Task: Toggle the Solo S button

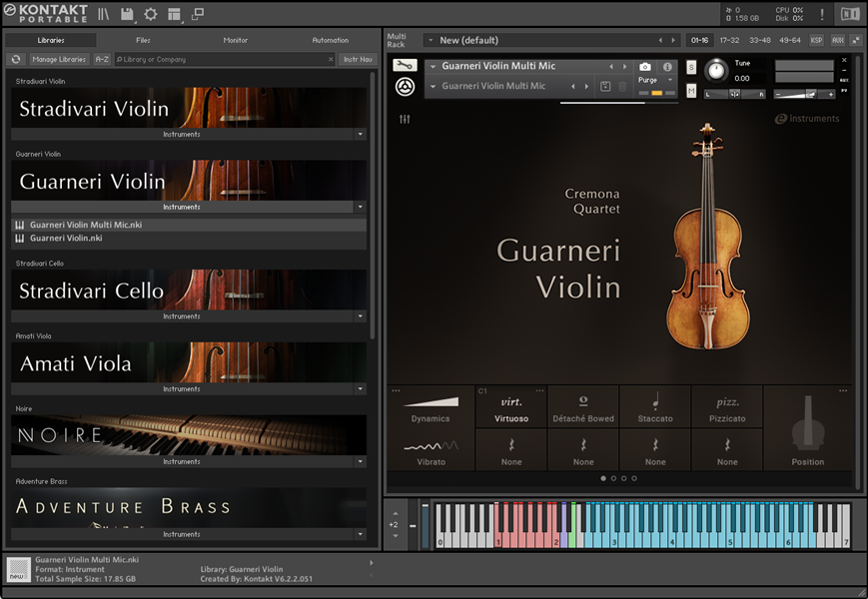Action: (691, 67)
